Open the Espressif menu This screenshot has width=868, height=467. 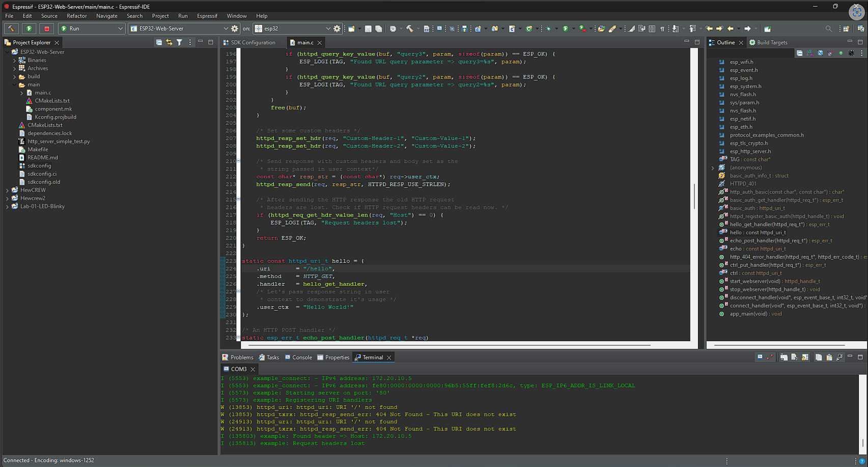(x=207, y=16)
